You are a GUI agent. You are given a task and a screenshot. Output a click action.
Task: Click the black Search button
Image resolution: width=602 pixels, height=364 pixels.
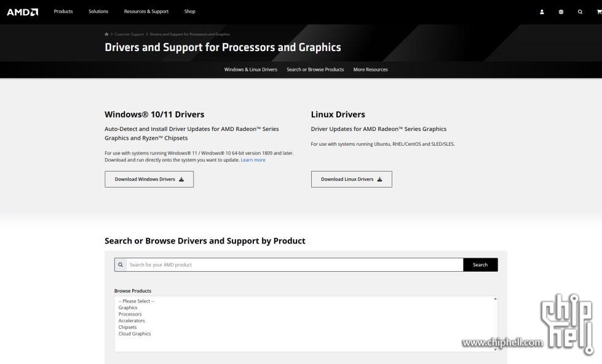pyautogui.click(x=480, y=265)
